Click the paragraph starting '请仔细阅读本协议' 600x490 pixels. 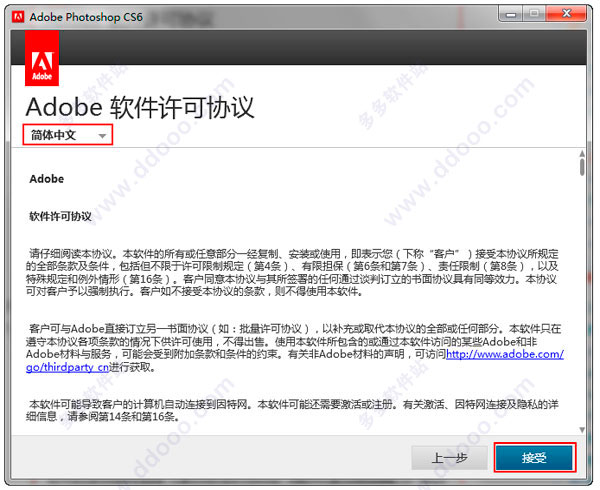tap(292, 272)
